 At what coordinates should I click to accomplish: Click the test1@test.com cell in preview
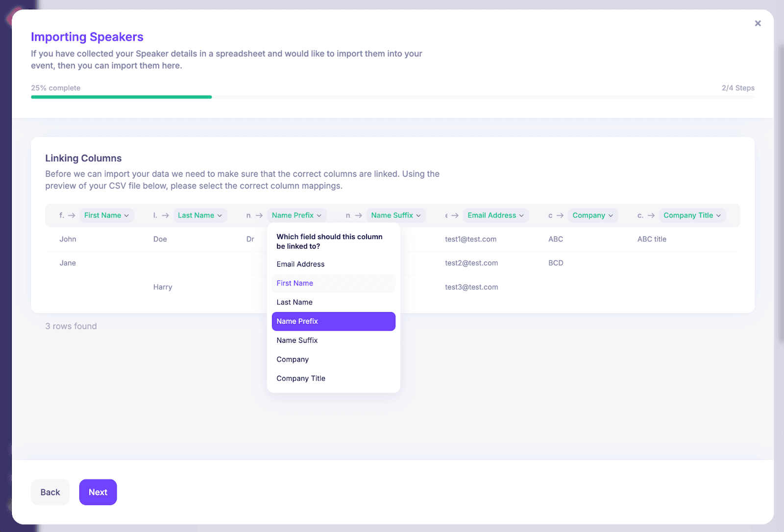470,239
